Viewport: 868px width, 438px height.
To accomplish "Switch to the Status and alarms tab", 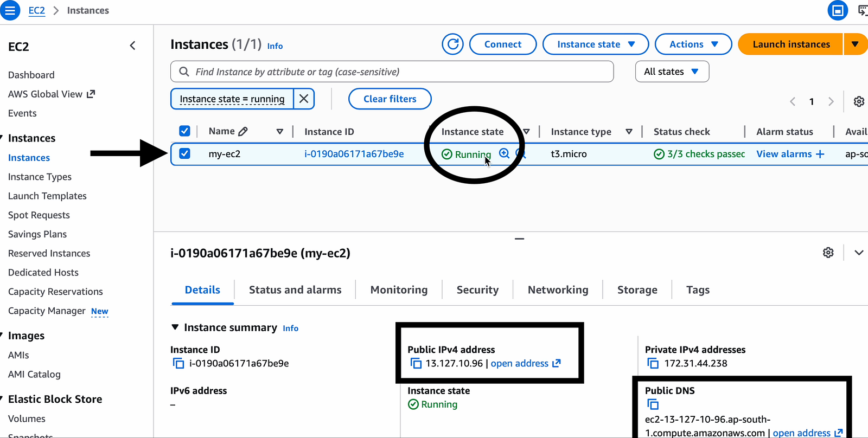I will [x=295, y=290].
